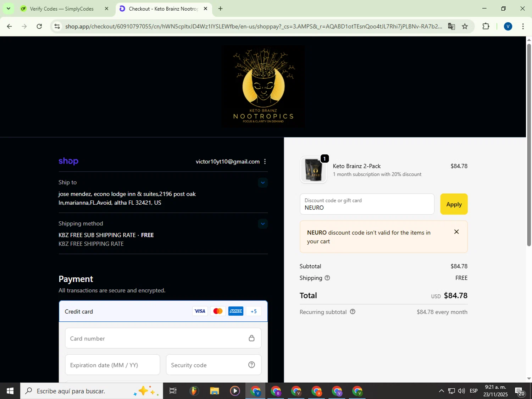Viewport: 532px width, 399px height.
Task: Open Chrome three-dot menu
Action: (x=523, y=26)
